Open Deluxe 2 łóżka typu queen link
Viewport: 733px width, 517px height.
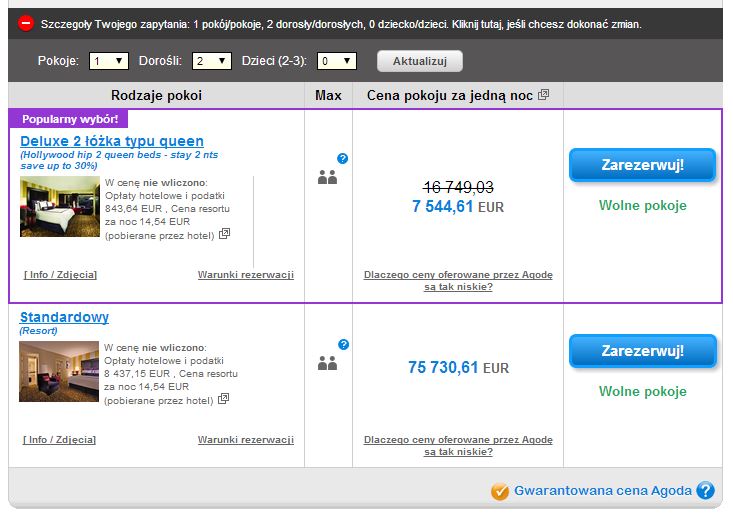(112, 141)
